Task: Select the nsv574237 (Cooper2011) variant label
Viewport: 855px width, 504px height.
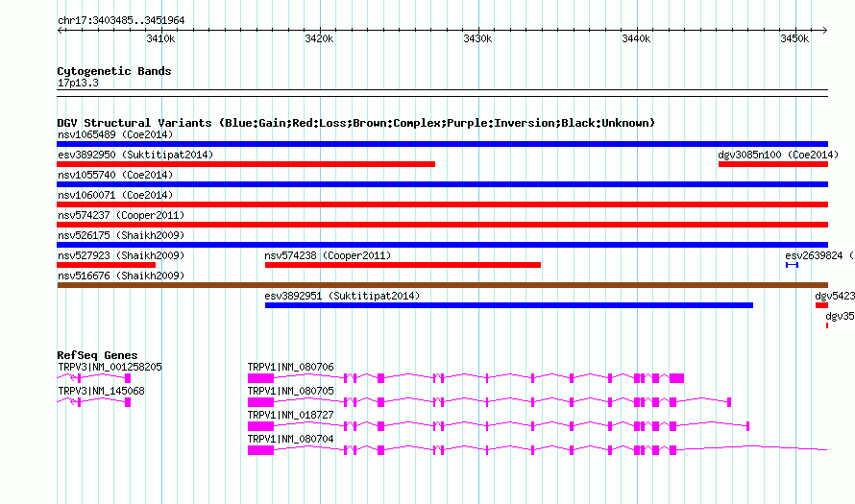Action: coord(121,215)
